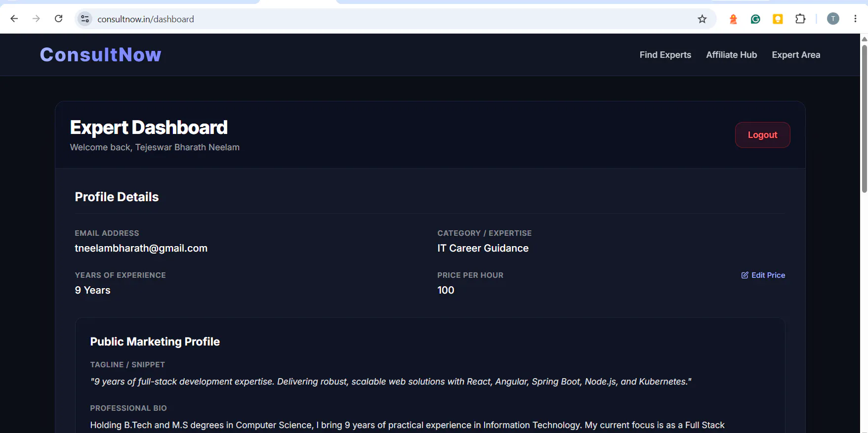Click the browser forward arrow
The image size is (868, 433).
(36, 19)
